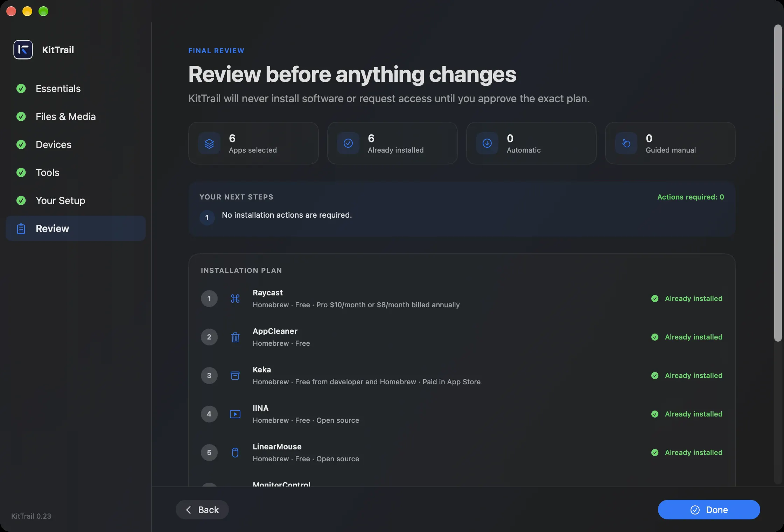784x532 pixels.
Task: Click the Back button
Action: tap(202, 510)
